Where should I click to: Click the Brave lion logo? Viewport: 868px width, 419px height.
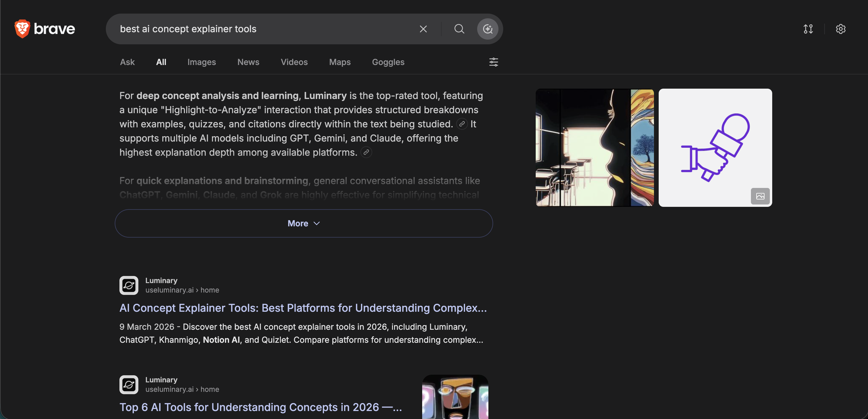[22, 29]
